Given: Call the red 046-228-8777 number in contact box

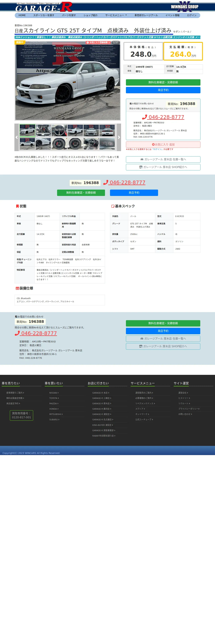Looking at the screenshot, I should [x=163, y=117].
